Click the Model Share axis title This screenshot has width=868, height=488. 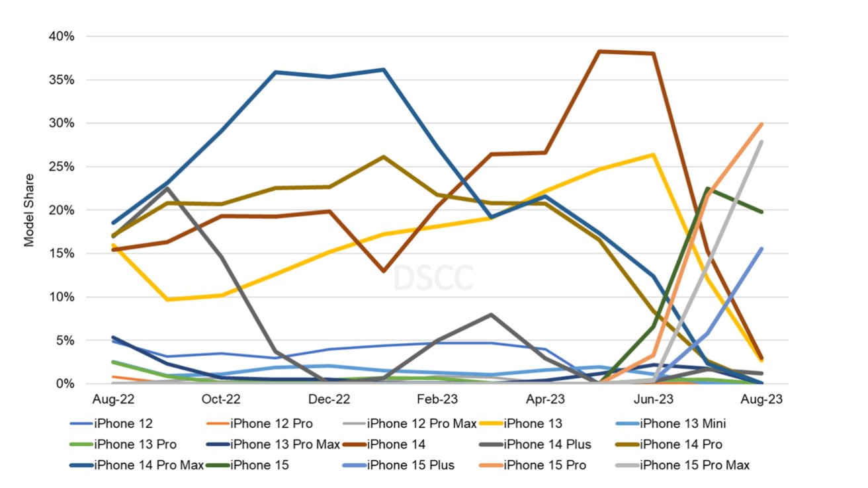[x=29, y=210]
